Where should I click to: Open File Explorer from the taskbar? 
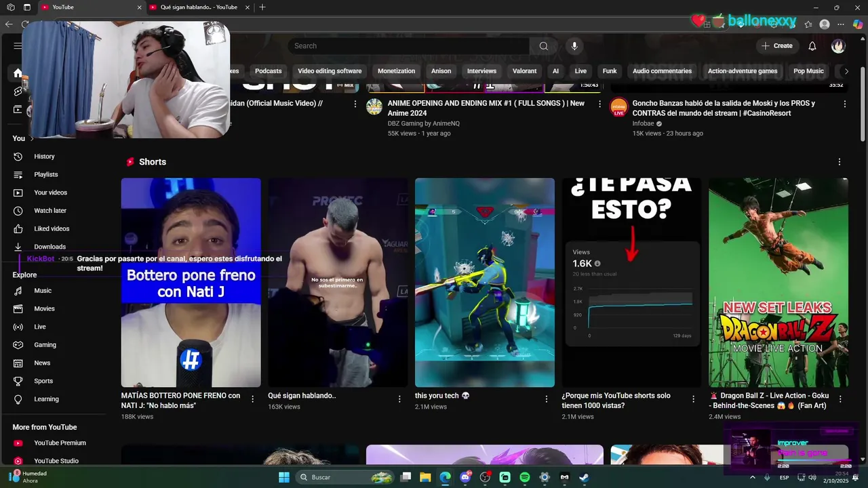[425, 477]
